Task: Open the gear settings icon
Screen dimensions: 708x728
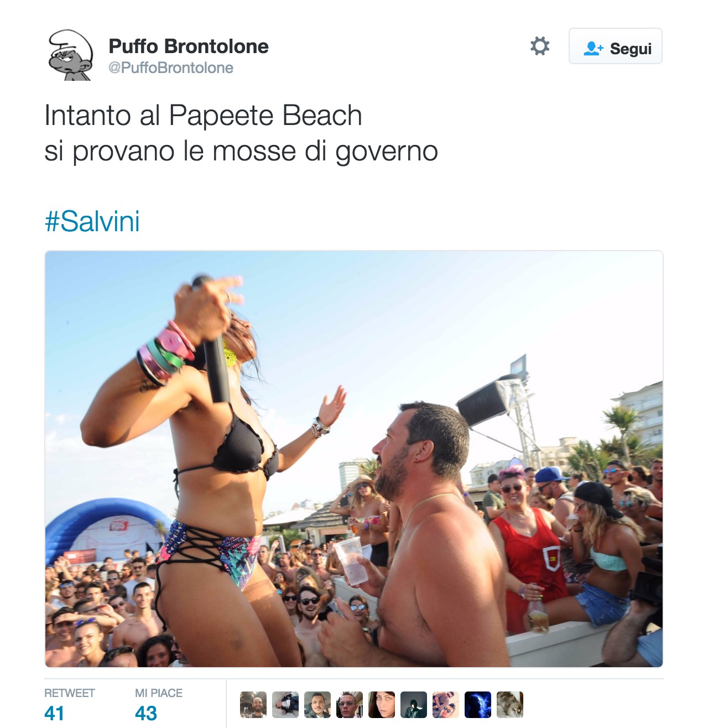Action: (x=540, y=46)
